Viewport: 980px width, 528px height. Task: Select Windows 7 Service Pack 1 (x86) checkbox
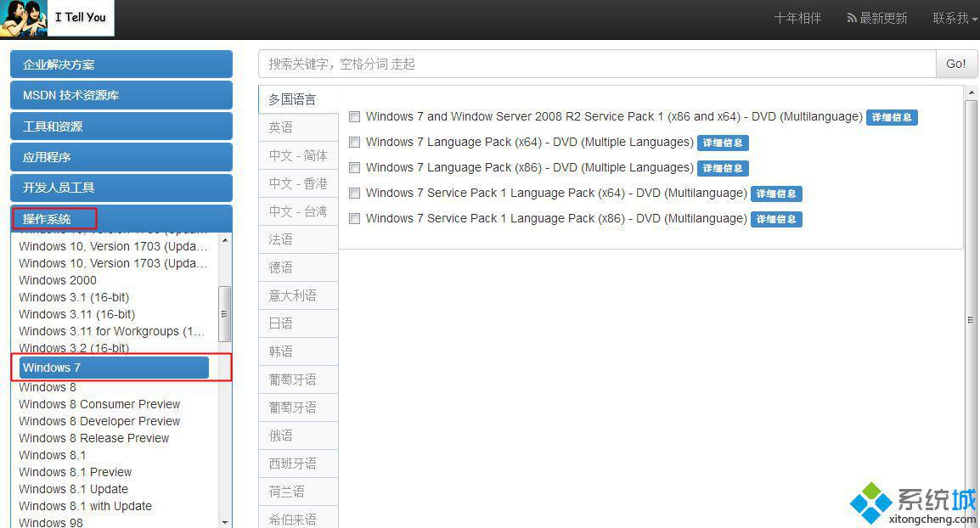(x=355, y=219)
